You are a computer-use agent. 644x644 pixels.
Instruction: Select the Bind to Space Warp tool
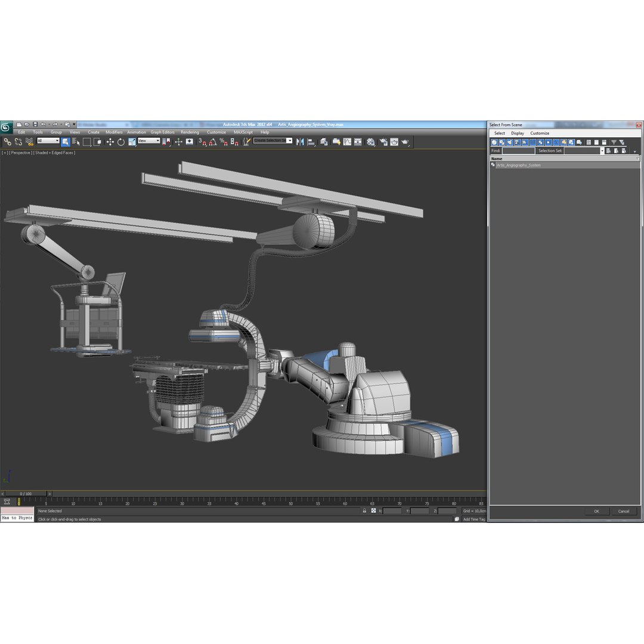point(29,142)
